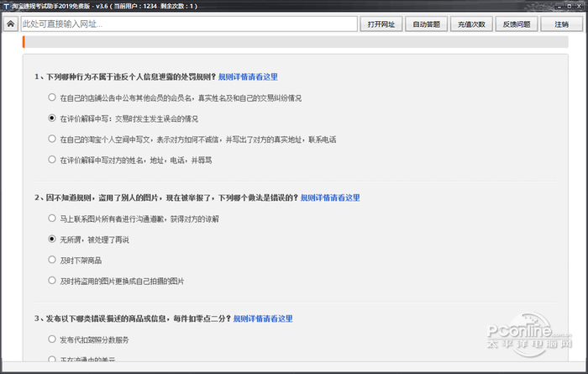
Task: Select option 及时将盗用的图片更换成自己拍摄的图片
Action: 52,280
